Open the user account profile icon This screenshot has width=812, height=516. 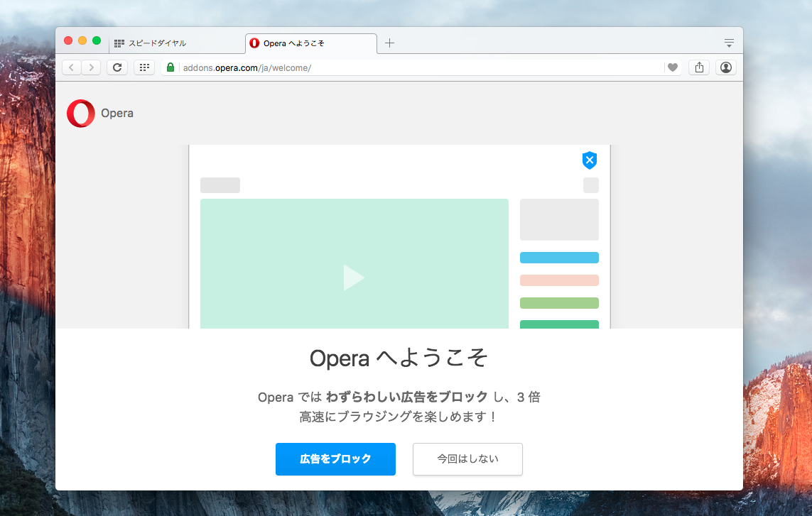pos(726,67)
